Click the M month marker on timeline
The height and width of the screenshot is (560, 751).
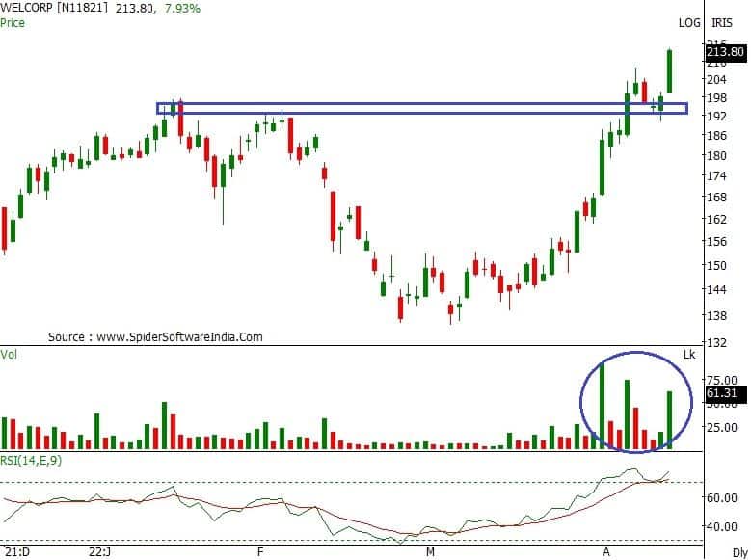430,553
